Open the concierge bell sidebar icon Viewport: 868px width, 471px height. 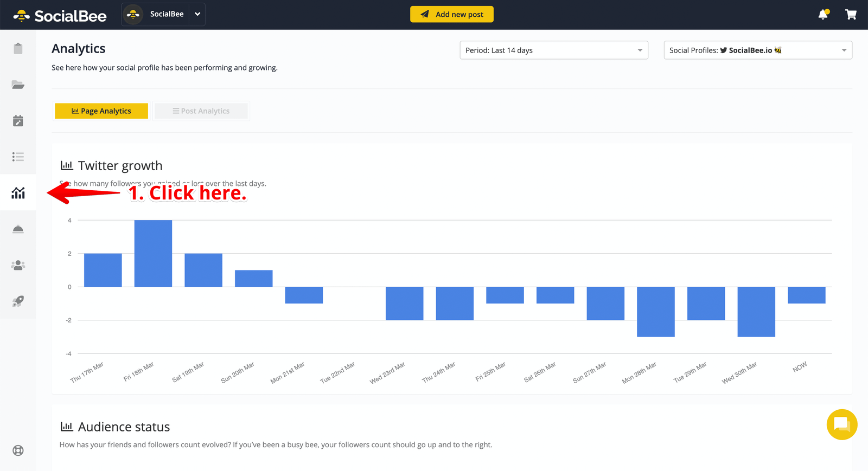(18, 229)
